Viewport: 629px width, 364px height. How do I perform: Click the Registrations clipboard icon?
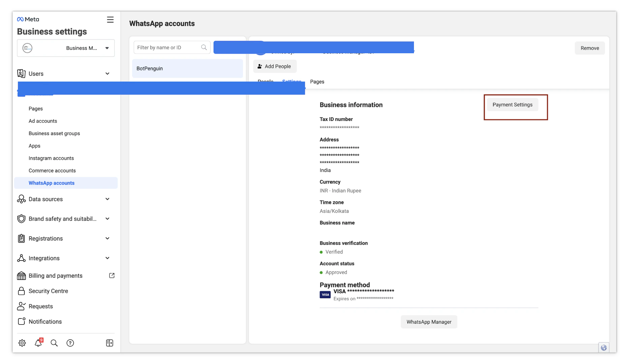pos(21,238)
